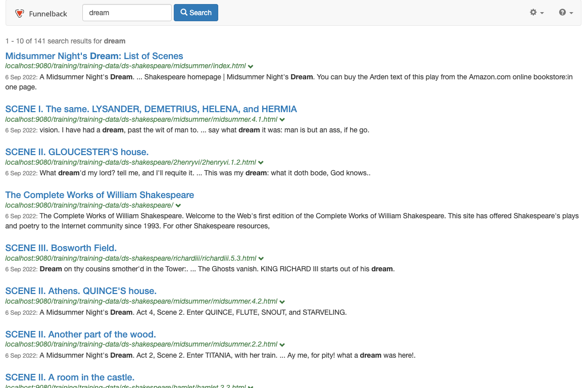
Task: Expand the 2henryvi.1.2.html URL dropdown arrow
Action: pyautogui.click(x=261, y=163)
